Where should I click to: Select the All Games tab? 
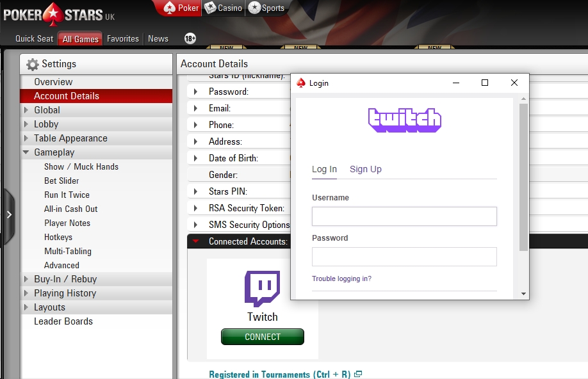pos(80,39)
